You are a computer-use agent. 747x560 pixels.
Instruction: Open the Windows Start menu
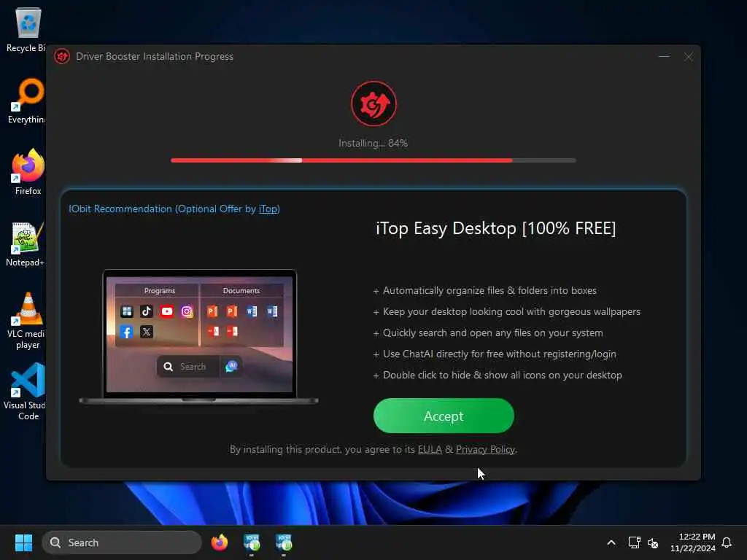tap(23, 542)
